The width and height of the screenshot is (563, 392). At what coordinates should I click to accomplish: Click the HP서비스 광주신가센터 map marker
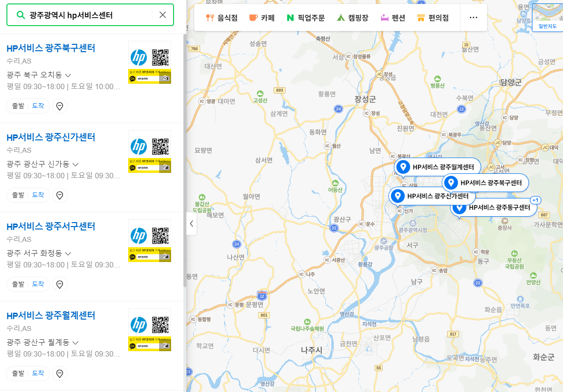432,196
